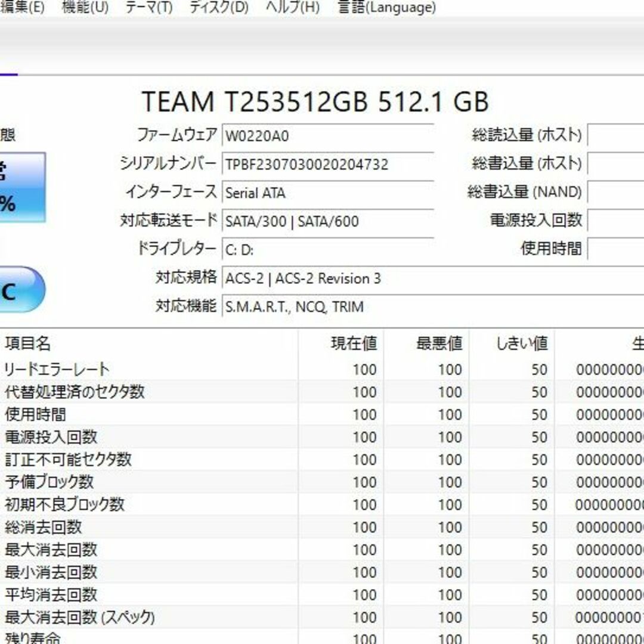Click the blue health status percentage button
The width and height of the screenshot is (644, 644).
coord(23,187)
